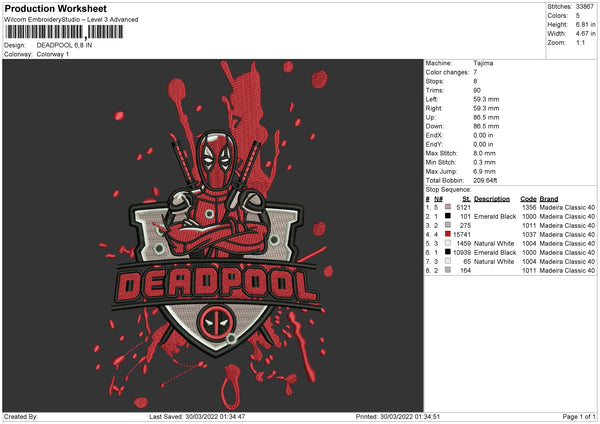600x424 pixels.
Task: Click the black swatch beside 10939 stitches
Action: 448,252
